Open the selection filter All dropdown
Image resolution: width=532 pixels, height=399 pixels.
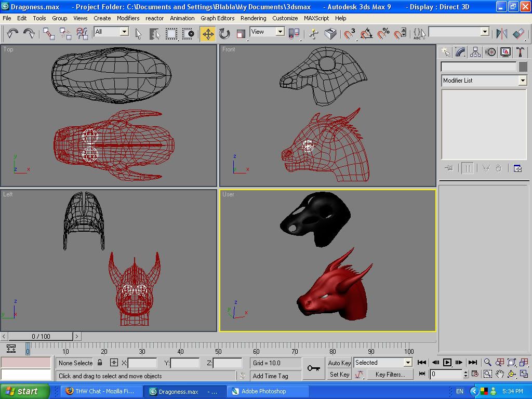[124, 32]
